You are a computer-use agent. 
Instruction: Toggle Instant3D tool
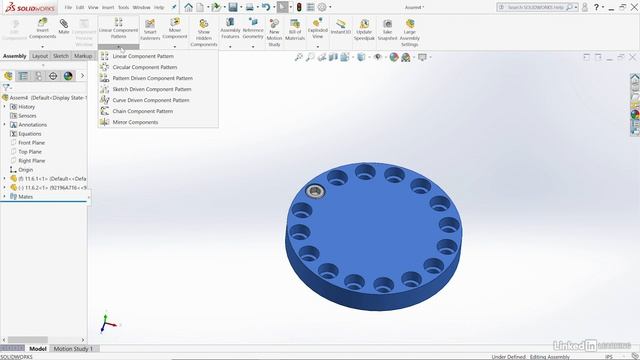click(x=341, y=26)
